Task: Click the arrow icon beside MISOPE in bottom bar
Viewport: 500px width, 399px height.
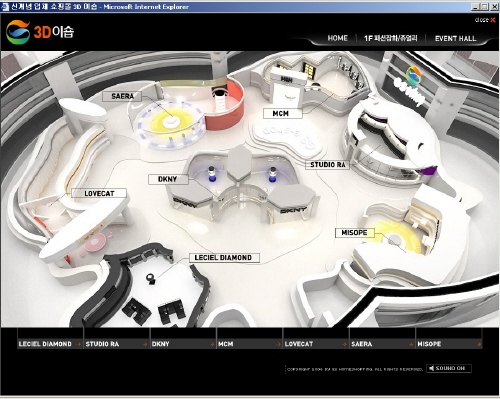Action: pyautogui.click(x=479, y=344)
